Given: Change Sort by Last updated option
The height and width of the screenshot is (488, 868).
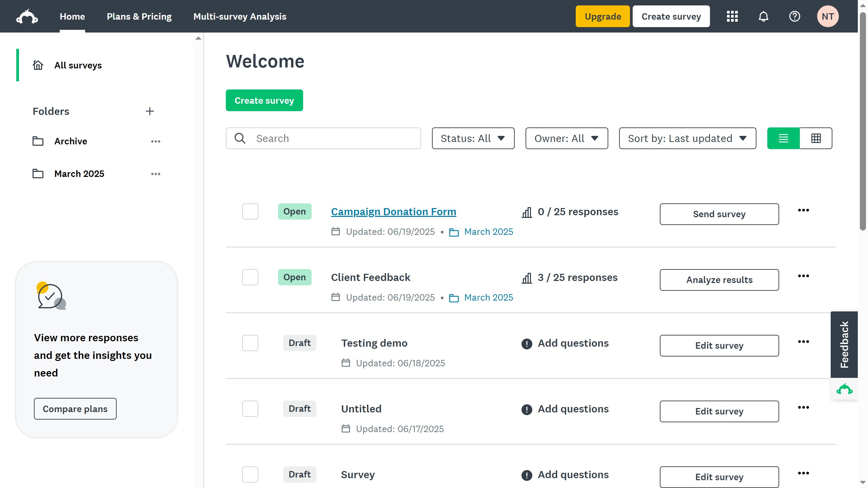Looking at the screenshot, I should pyautogui.click(x=687, y=138).
